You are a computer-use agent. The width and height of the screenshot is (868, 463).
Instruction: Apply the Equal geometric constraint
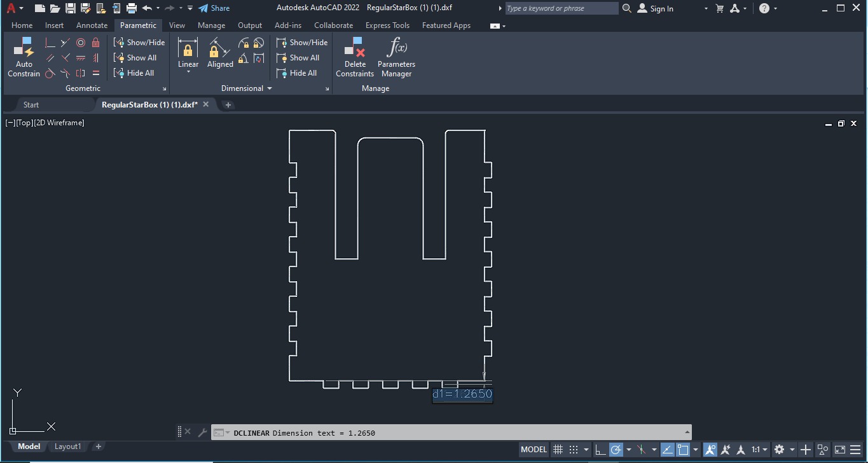point(96,73)
